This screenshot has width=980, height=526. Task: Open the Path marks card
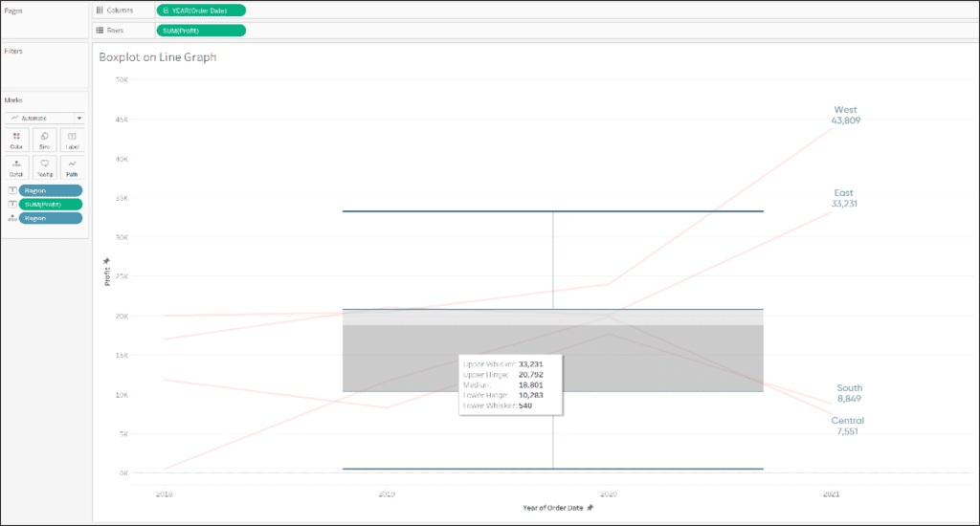click(73, 167)
